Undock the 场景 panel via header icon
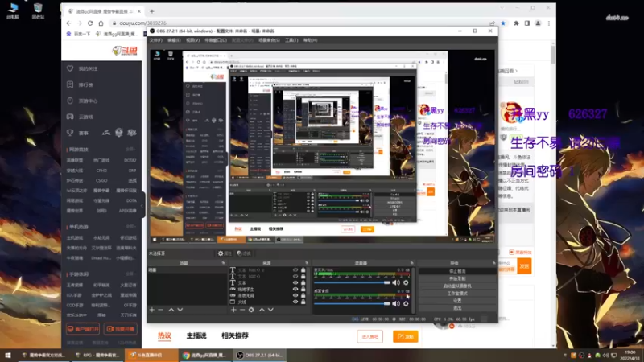644x362 pixels. pyautogui.click(x=224, y=263)
